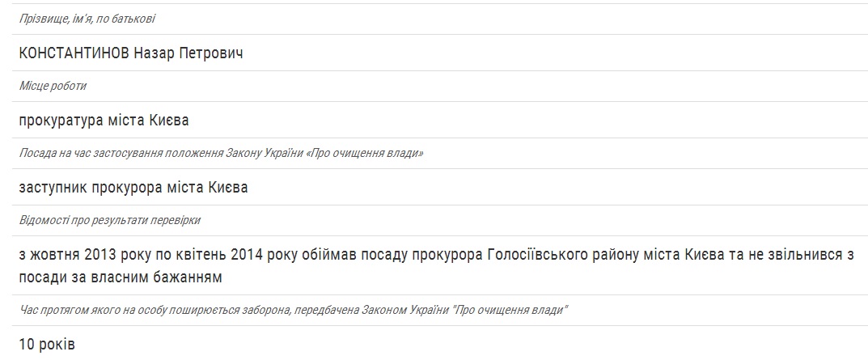Click the "Місце роботи" label
The image size is (868, 360).
coord(53,86)
